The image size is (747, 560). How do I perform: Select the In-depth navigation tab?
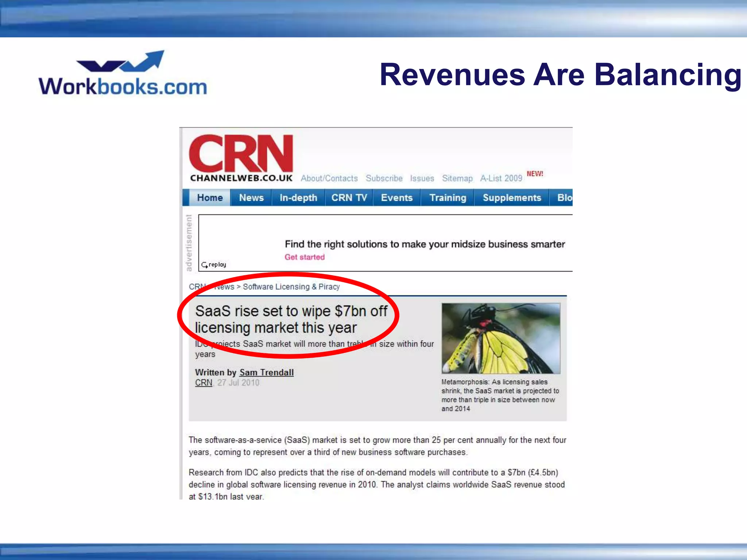coord(298,198)
